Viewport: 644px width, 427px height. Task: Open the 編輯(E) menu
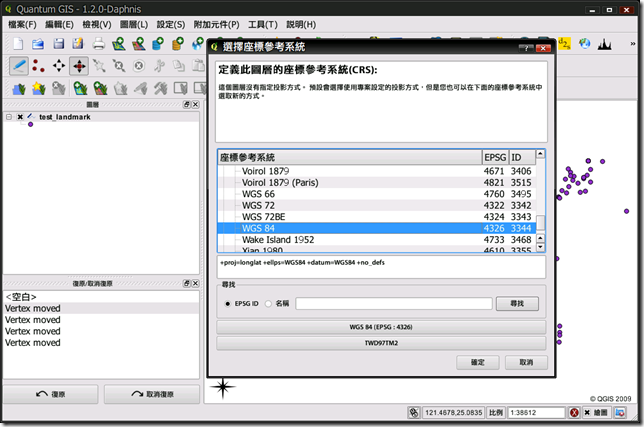click(x=59, y=25)
